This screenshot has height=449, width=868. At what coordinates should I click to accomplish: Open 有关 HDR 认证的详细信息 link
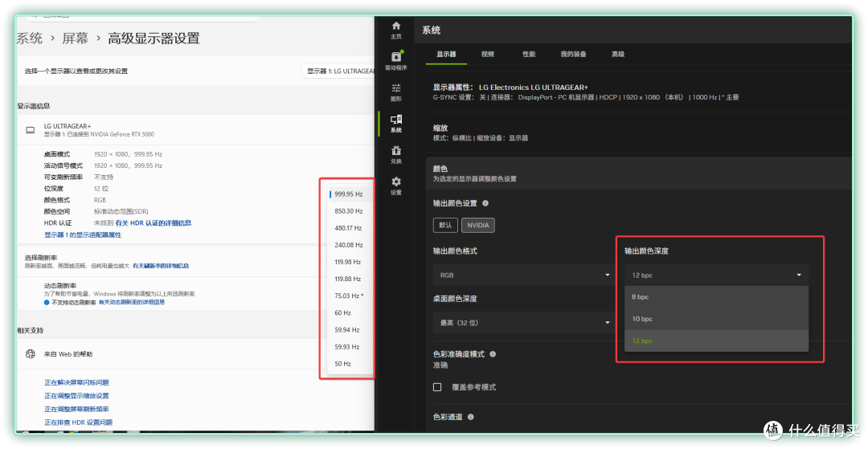[x=154, y=222]
